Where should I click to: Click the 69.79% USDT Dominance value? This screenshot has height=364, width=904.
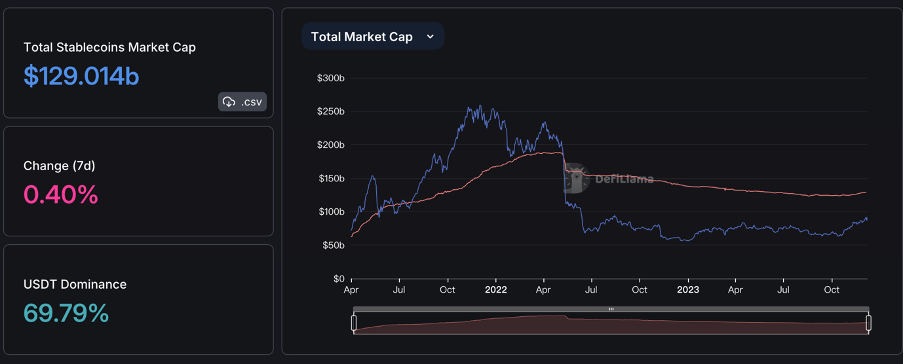click(x=66, y=313)
